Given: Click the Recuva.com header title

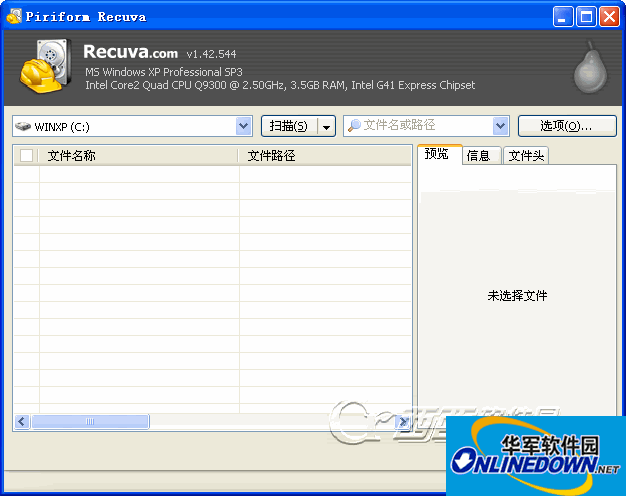Looking at the screenshot, I should [131, 52].
